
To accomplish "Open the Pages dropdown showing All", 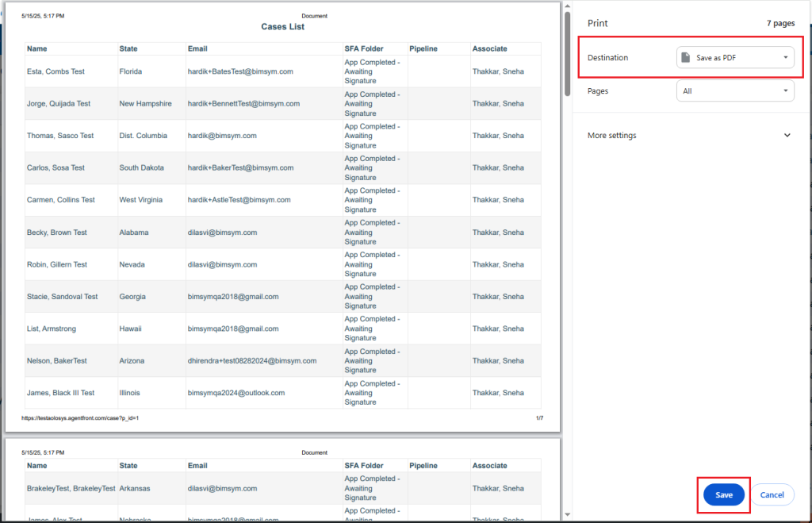I will tap(735, 91).
